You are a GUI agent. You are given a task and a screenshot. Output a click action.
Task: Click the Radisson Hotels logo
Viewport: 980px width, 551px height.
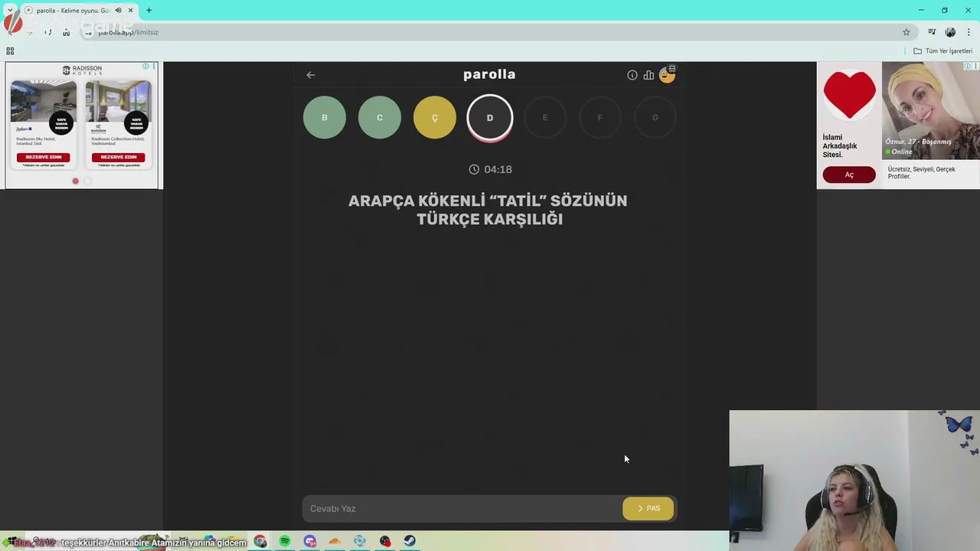[82, 70]
